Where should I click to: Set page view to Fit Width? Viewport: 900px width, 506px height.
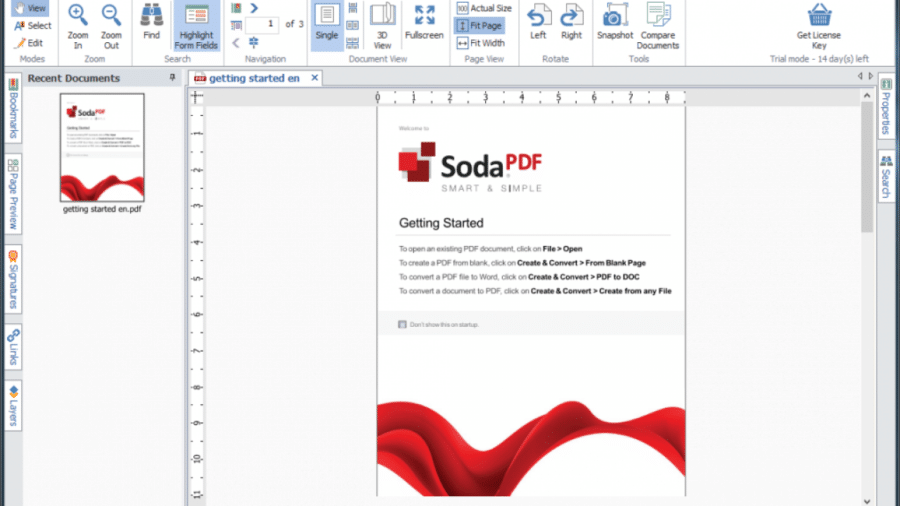481,43
